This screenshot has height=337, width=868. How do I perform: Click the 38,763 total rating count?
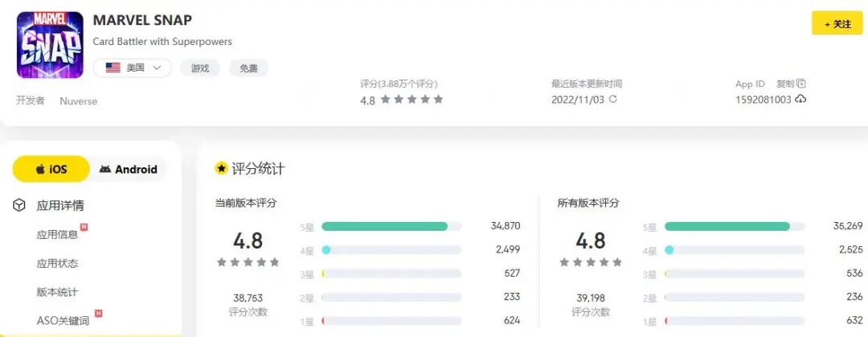[x=248, y=298]
